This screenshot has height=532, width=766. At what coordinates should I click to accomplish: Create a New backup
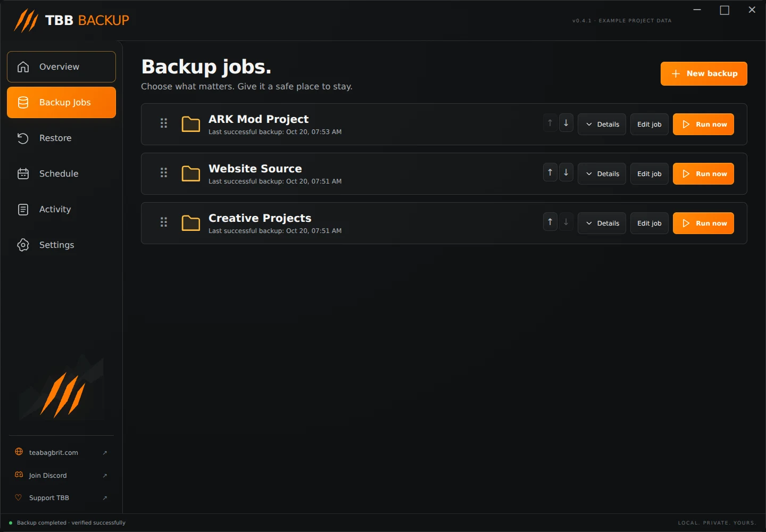click(x=704, y=73)
